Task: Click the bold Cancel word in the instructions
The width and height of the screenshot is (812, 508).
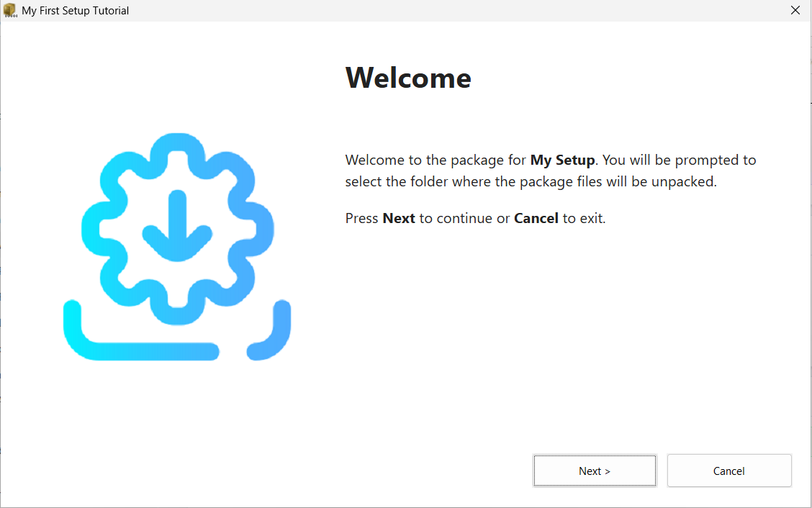Action: (536, 218)
